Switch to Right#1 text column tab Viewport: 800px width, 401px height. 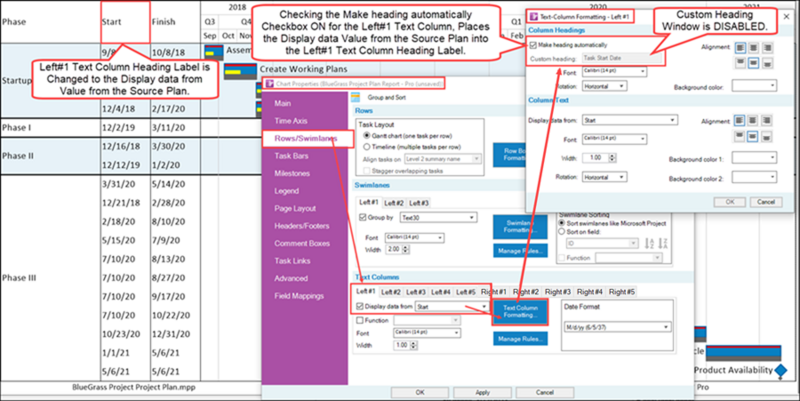[x=494, y=292]
